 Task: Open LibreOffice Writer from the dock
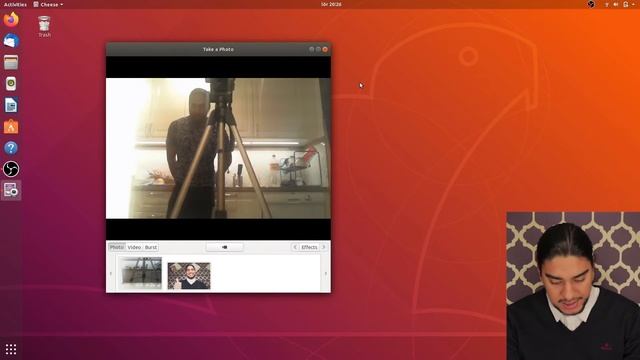click(11, 105)
